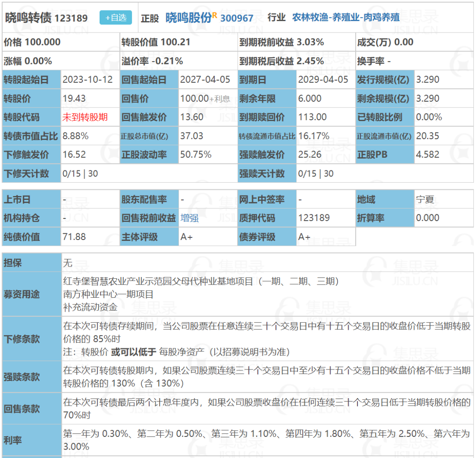The width and height of the screenshot is (476, 458).
Task: Click the 机构持仓 header cell
Action: 32,218
